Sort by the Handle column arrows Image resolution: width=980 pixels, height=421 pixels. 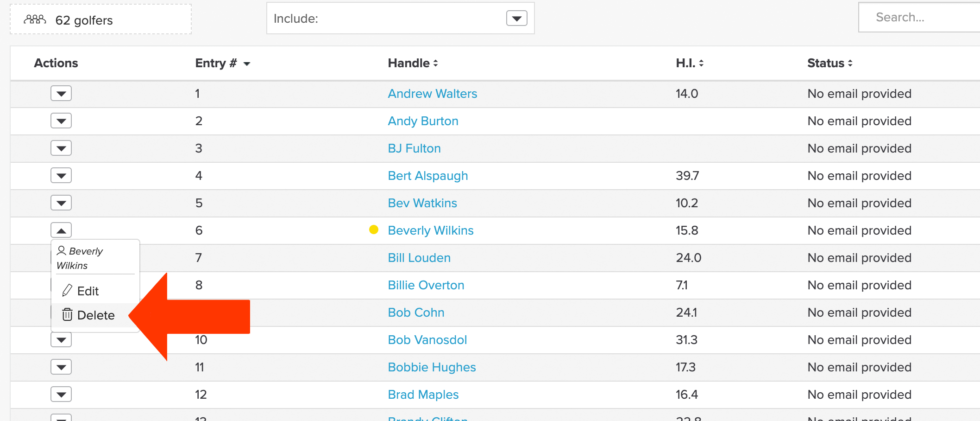[x=435, y=63]
